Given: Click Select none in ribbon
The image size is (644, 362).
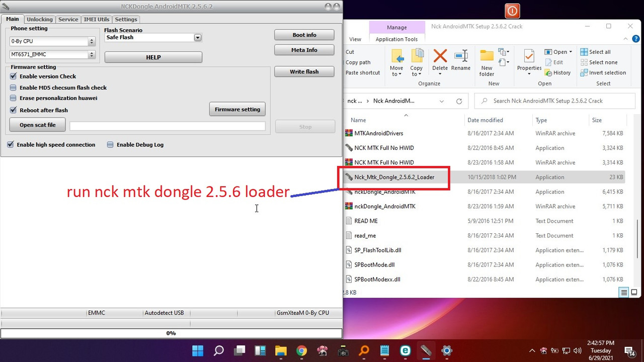Looking at the screenshot, I should point(599,62).
